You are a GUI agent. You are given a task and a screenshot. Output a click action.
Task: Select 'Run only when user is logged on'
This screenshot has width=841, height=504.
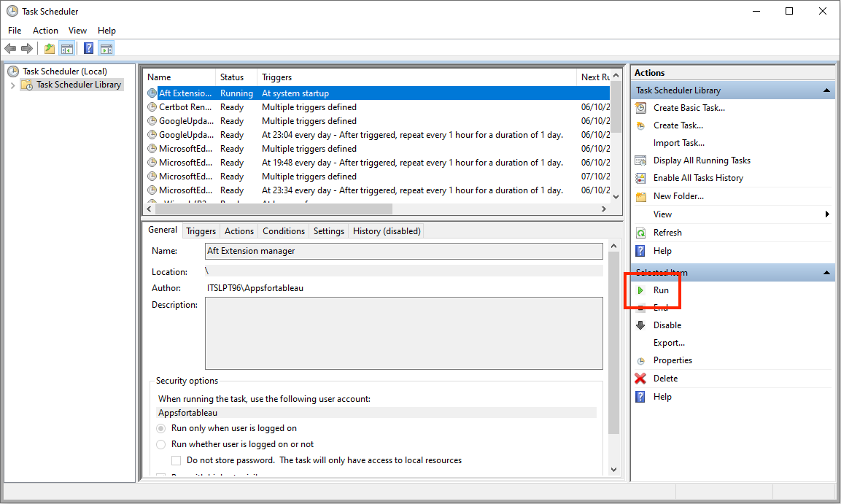[161, 428]
